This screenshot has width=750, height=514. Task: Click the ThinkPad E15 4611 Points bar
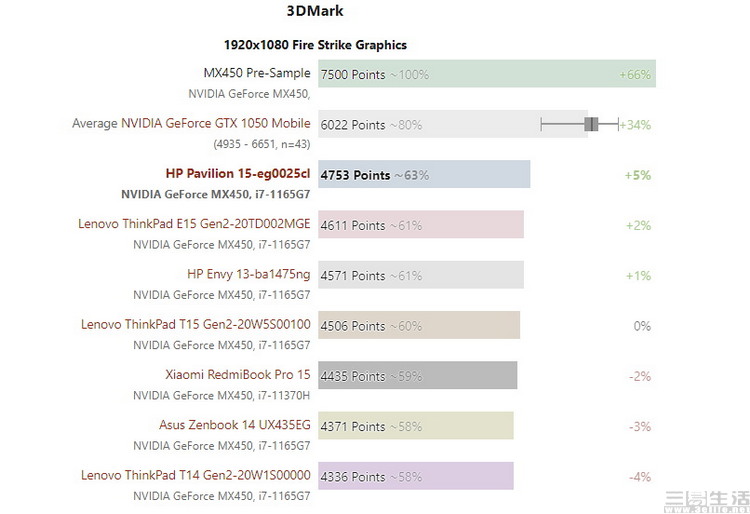[x=421, y=225]
